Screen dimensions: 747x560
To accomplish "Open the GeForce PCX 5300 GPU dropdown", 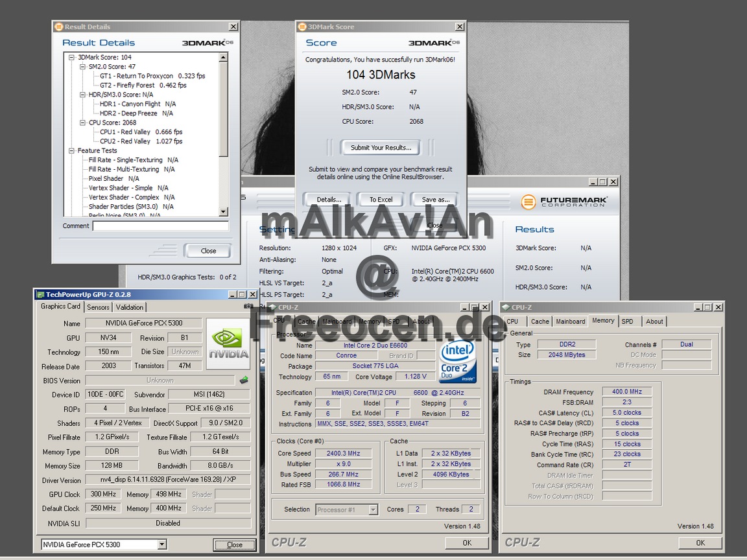I will pyautogui.click(x=162, y=544).
